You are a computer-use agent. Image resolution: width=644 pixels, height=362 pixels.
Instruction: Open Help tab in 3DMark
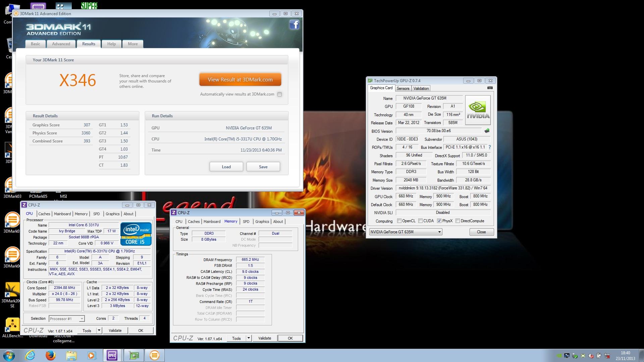111,44
